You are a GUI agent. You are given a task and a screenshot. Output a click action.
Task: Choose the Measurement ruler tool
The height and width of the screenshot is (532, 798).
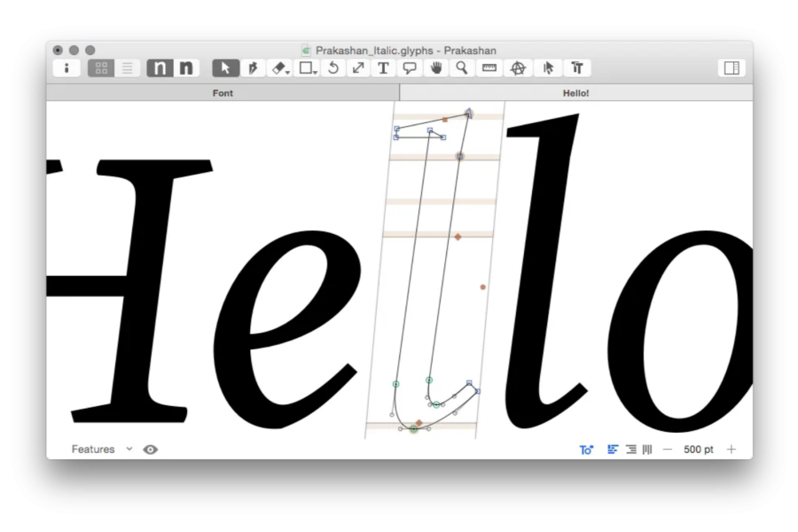489,68
